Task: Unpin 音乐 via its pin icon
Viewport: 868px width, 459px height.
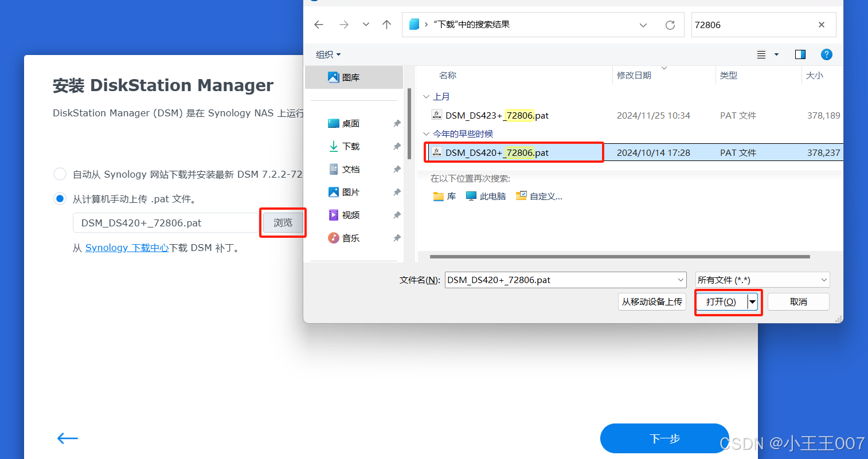Action: click(x=397, y=238)
